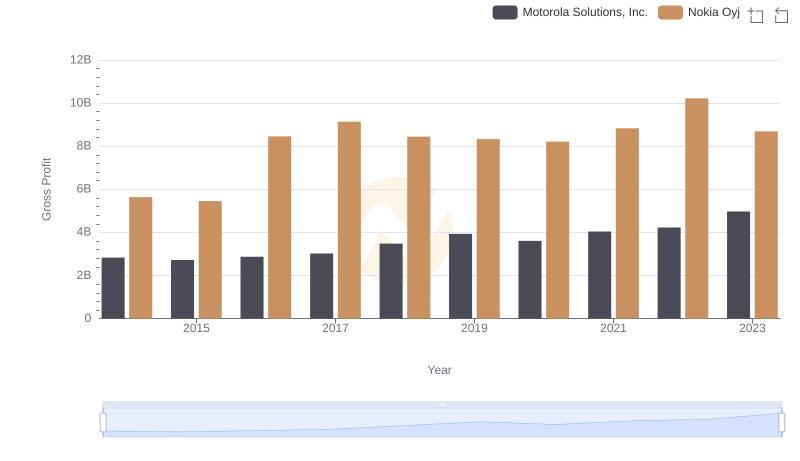This screenshot has width=800, height=461.
Task: Click the 2019 x-axis label
Action: [474, 328]
